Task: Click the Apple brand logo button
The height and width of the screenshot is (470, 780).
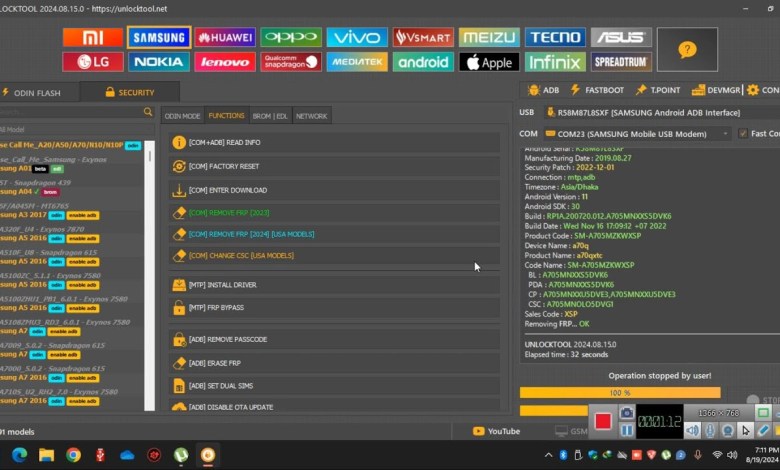Action: [x=489, y=62]
